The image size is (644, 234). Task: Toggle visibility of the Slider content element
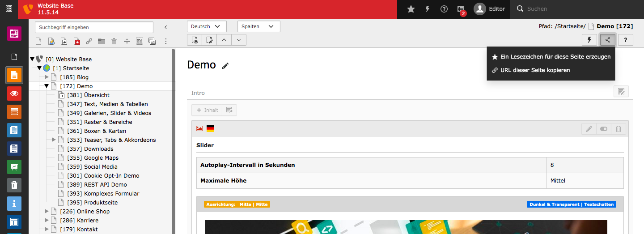[604, 129]
